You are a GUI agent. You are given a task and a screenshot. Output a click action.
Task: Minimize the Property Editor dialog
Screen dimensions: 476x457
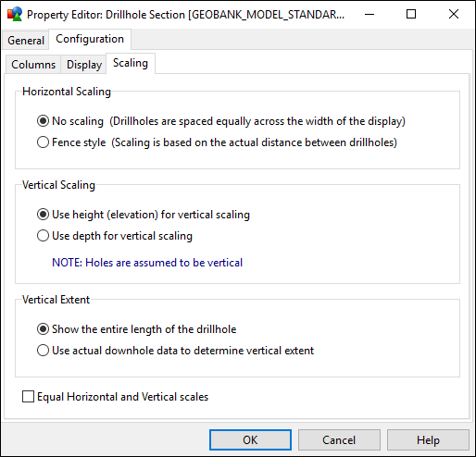(x=370, y=14)
